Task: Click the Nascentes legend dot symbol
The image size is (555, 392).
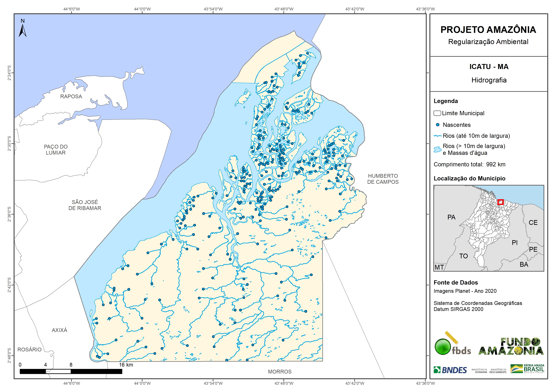Action: (437, 125)
